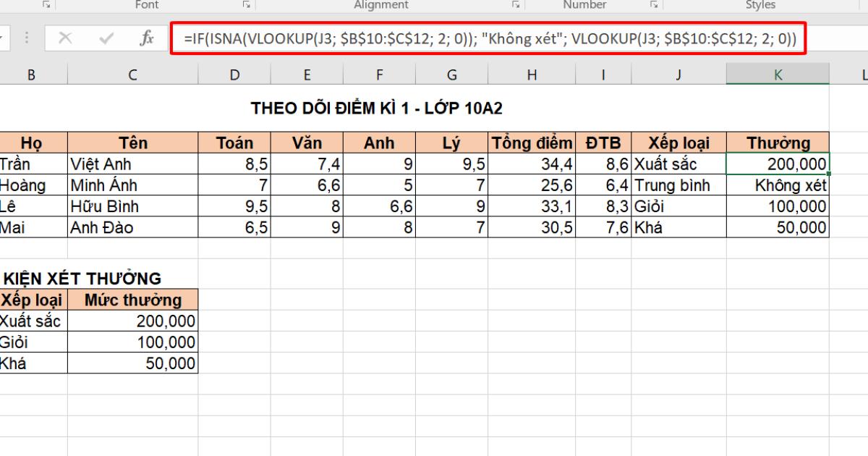Open the Font group dialog launcher arrow
The width and height of the screenshot is (868, 456).
click(x=246, y=5)
